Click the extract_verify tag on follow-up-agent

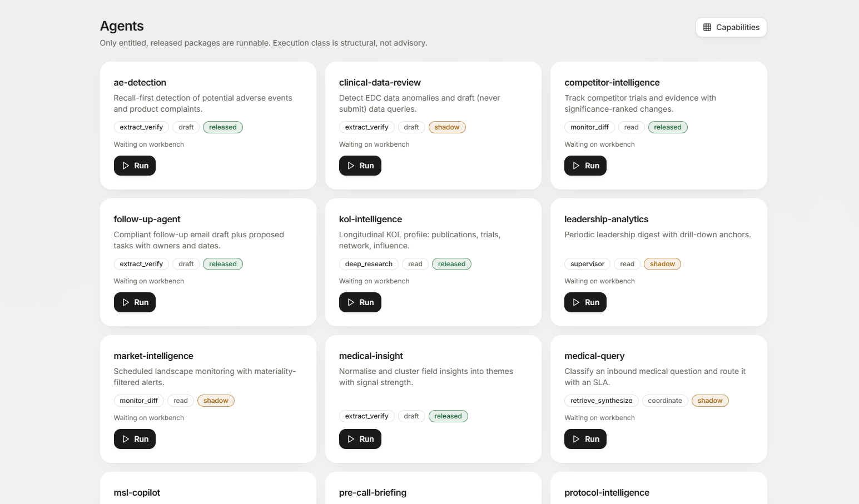pos(141,264)
